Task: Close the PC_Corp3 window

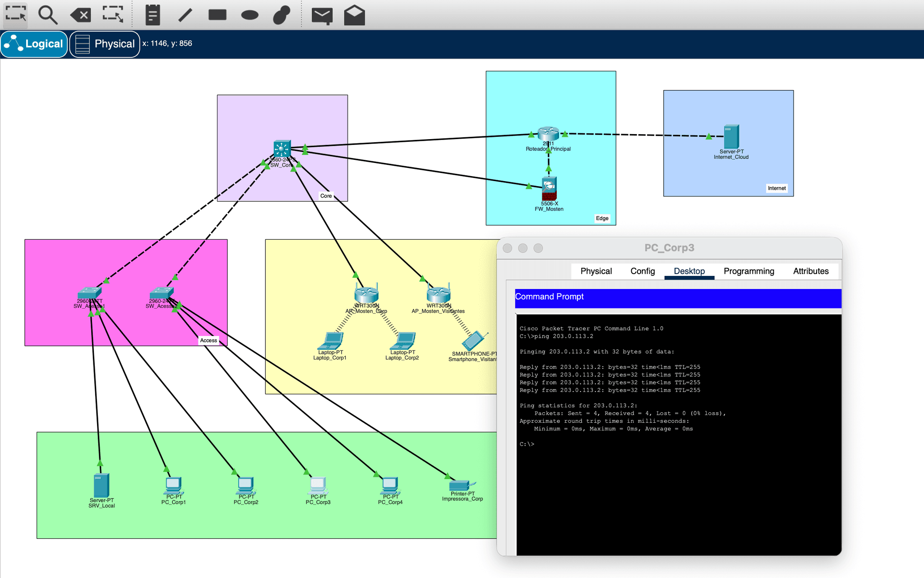Action: [x=507, y=248]
